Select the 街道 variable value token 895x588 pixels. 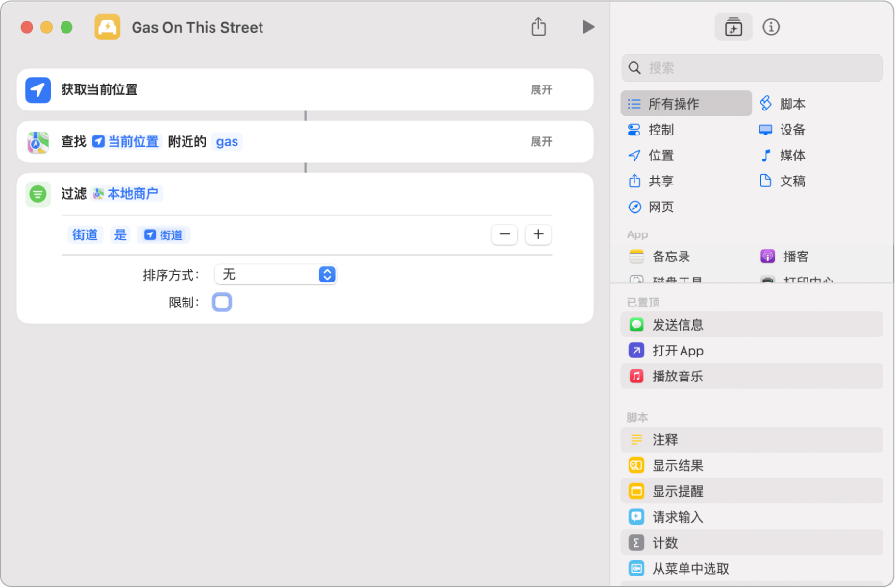coord(163,234)
